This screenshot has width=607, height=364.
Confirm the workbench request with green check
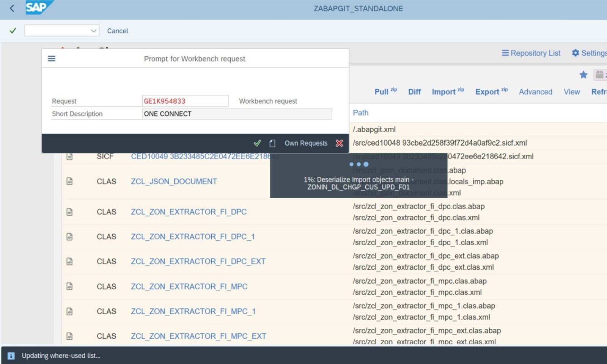[257, 143]
